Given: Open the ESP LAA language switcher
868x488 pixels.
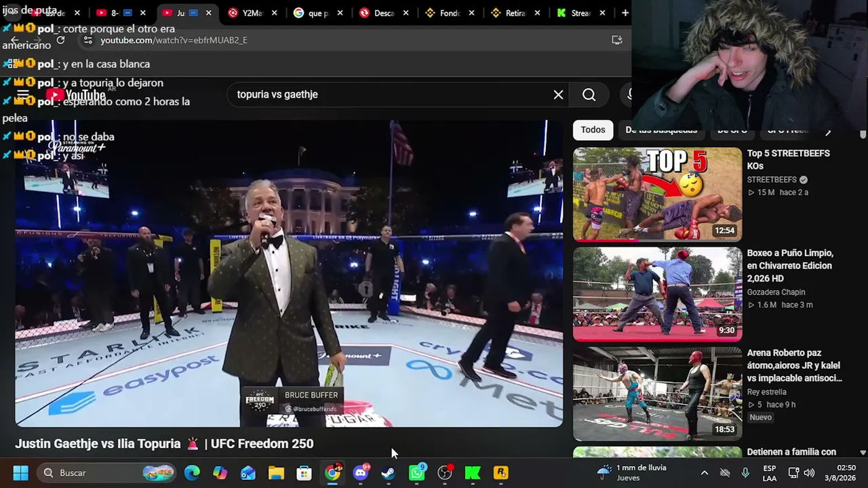Looking at the screenshot, I should click(x=770, y=472).
